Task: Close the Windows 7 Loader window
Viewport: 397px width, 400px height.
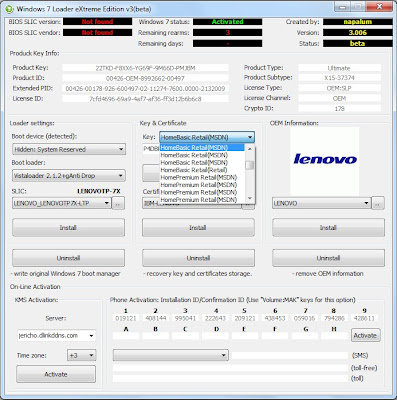Action: click(x=379, y=6)
